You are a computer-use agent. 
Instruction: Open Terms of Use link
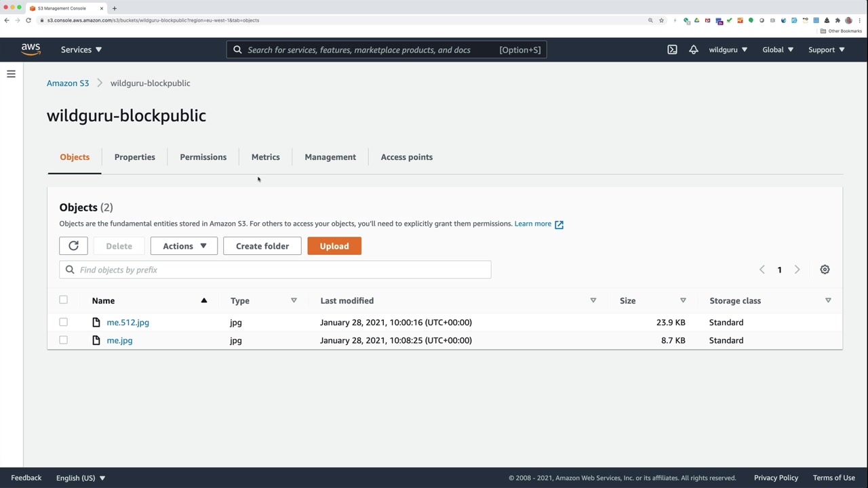tap(833, 478)
